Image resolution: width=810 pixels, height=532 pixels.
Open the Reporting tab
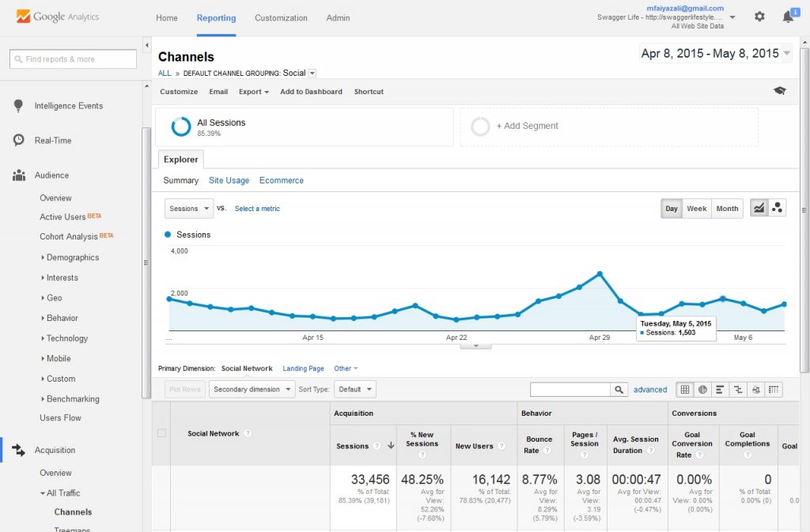pyautogui.click(x=217, y=17)
